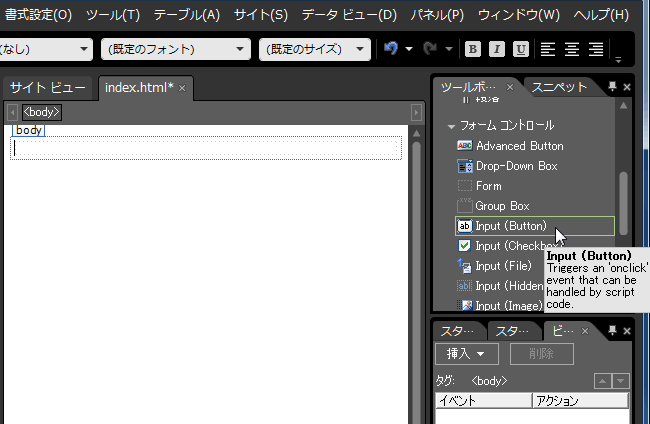This screenshot has width=650, height=424.
Task: Select Advanced Button in toolbox
Action: click(x=519, y=146)
